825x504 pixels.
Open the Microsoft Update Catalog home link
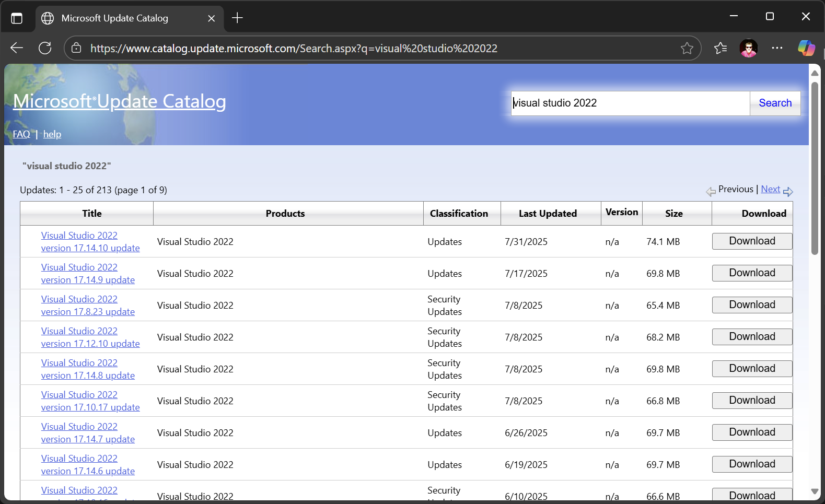(x=120, y=101)
